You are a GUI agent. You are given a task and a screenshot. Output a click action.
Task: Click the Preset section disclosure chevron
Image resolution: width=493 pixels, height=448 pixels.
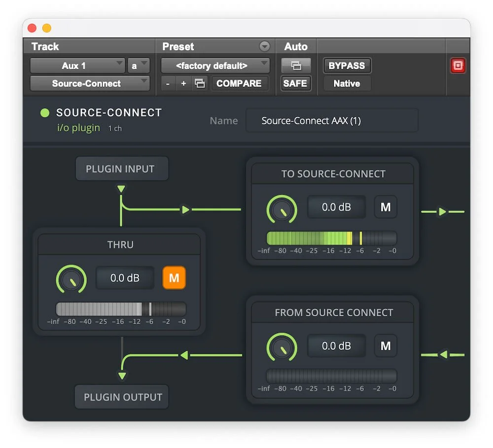point(265,46)
